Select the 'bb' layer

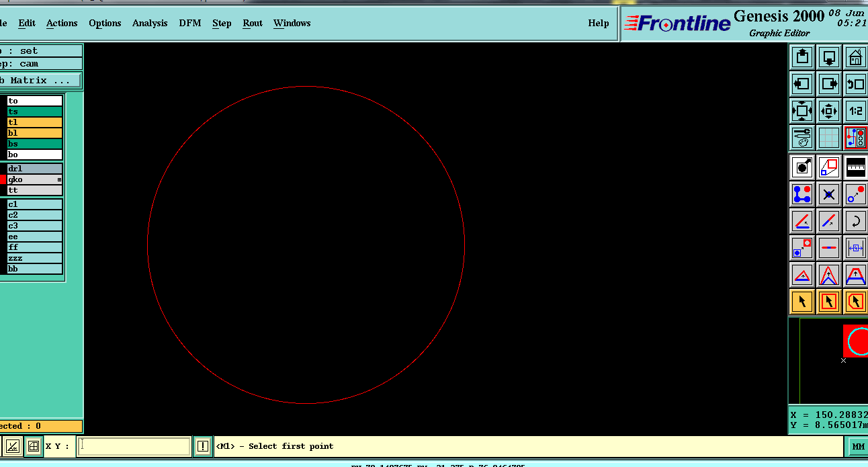34,269
